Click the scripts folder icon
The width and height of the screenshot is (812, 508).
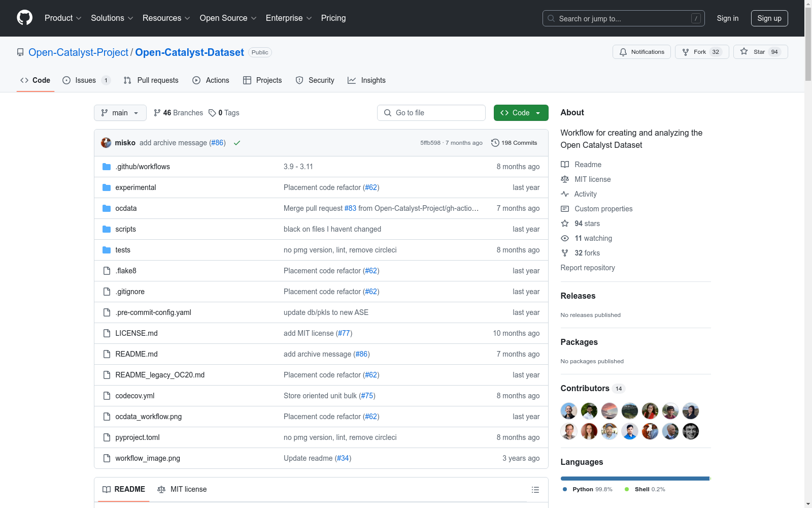[107, 229]
